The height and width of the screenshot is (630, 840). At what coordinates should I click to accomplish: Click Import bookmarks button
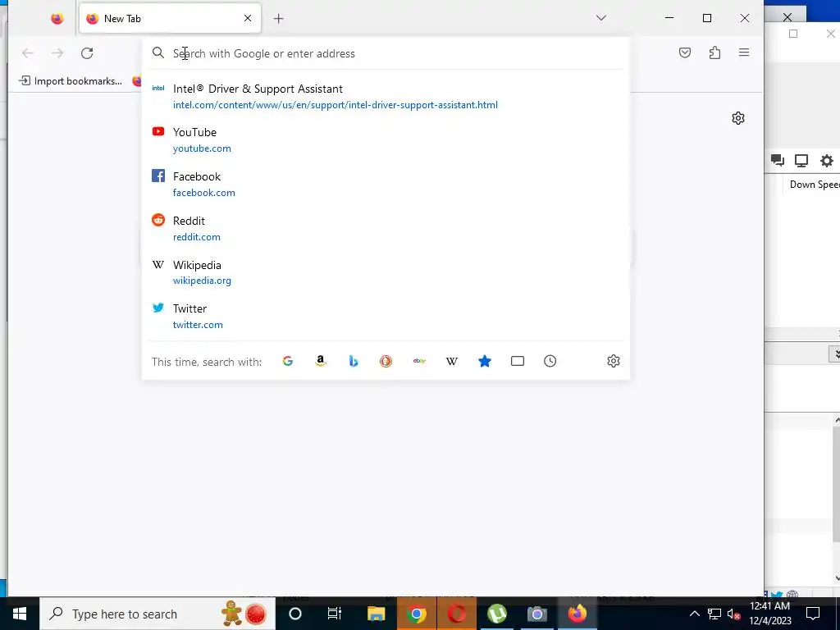pos(71,81)
